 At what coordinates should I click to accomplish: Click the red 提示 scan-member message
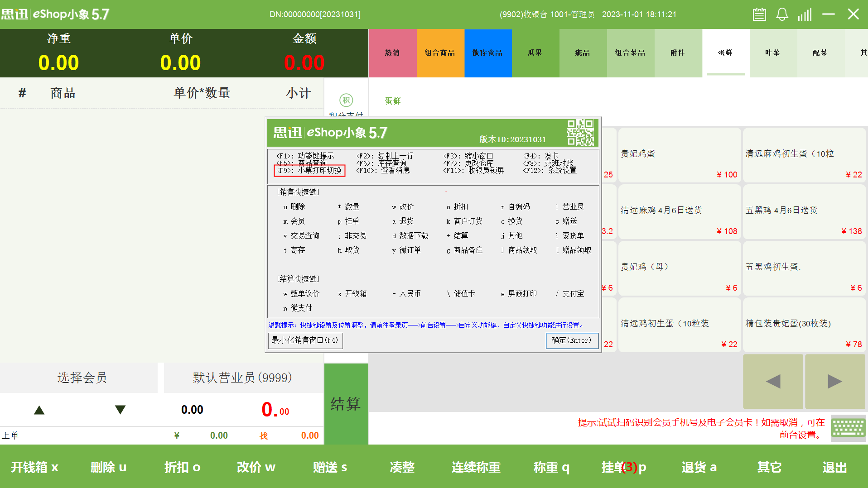point(701,428)
